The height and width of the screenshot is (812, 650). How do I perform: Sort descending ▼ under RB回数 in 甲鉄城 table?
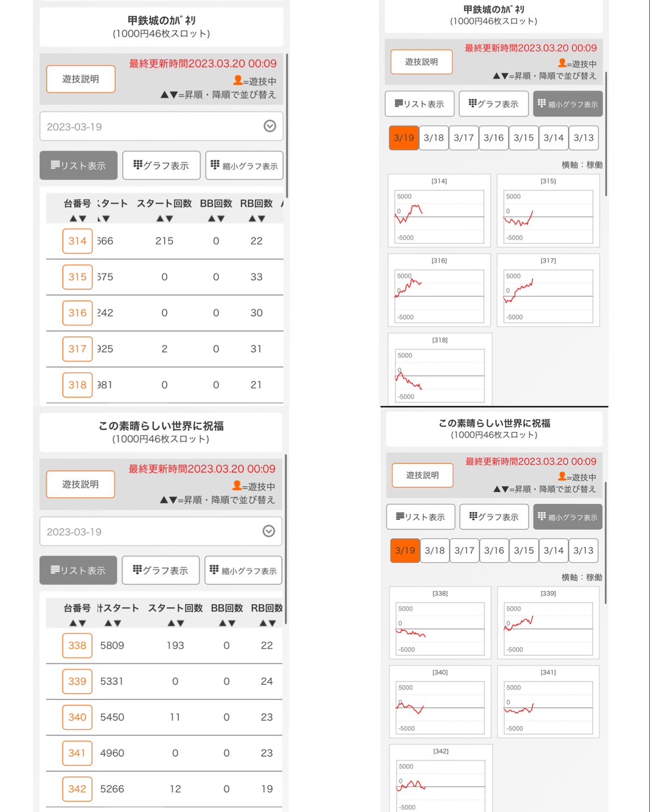pos(261,218)
